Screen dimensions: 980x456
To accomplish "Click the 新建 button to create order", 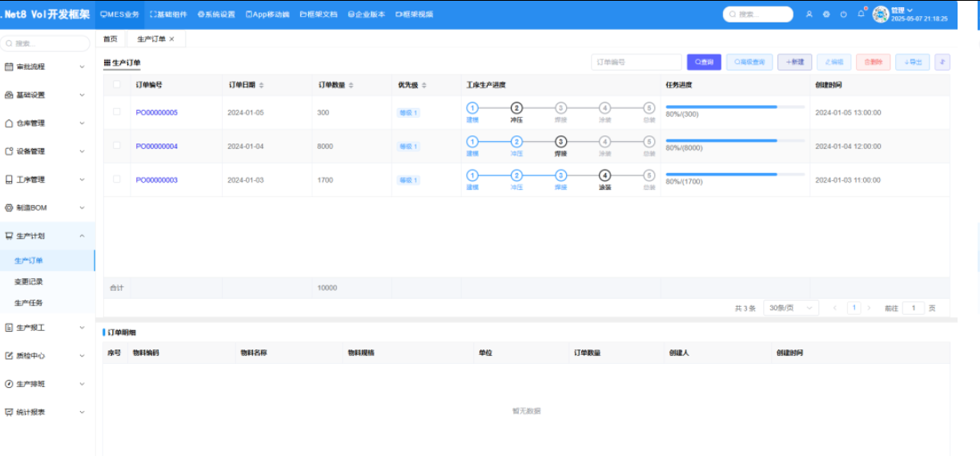I will 795,62.
